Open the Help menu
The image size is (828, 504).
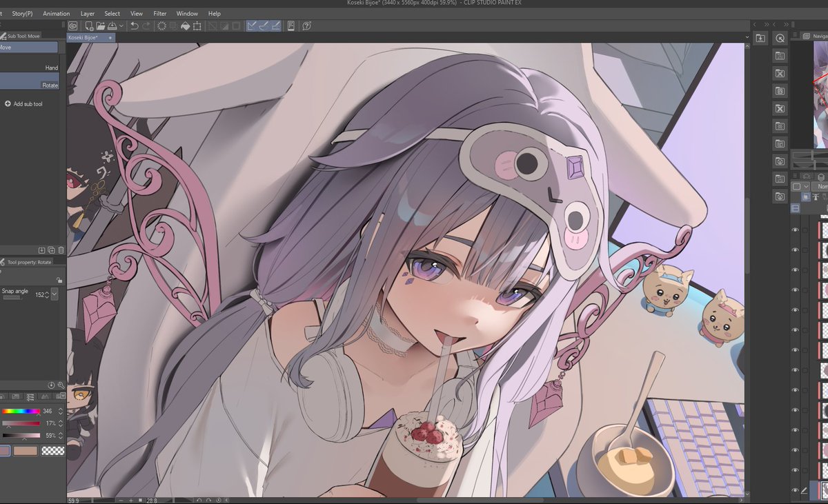coord(215,13)
